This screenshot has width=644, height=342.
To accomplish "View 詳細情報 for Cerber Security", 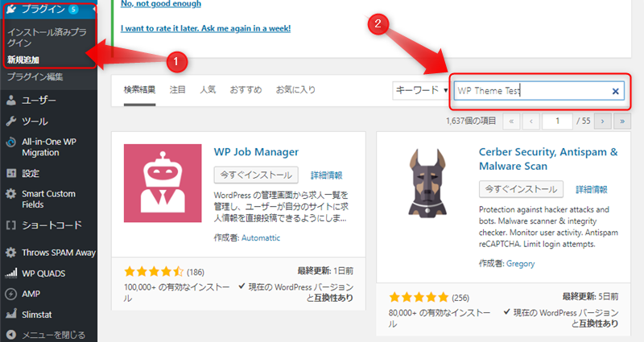I will tap(592, 189).
